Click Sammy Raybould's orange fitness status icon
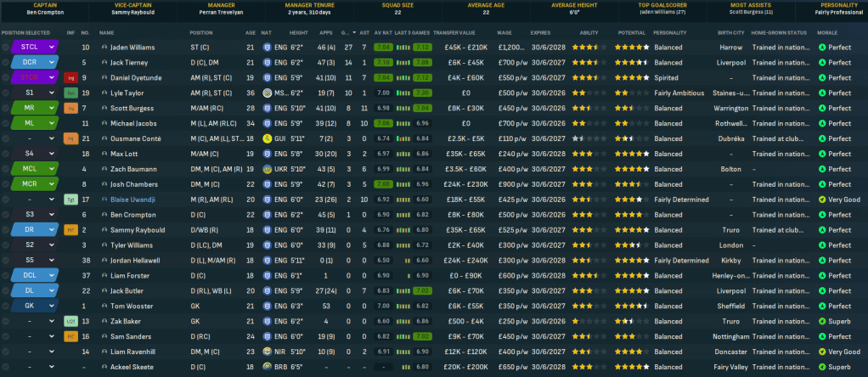The image size is (868, 377). click(x=71, y=230)
